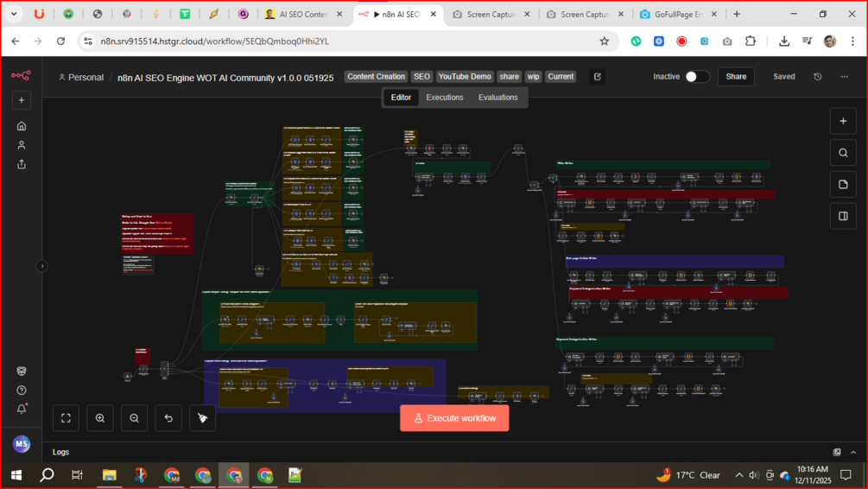The image size is (868, 489).
Task: Toggle the side panel layout icon
Action: coord(843,216)
